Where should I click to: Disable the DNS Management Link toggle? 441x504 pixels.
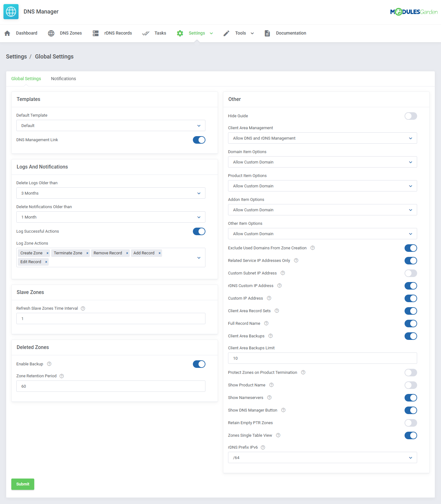[199, 140]
